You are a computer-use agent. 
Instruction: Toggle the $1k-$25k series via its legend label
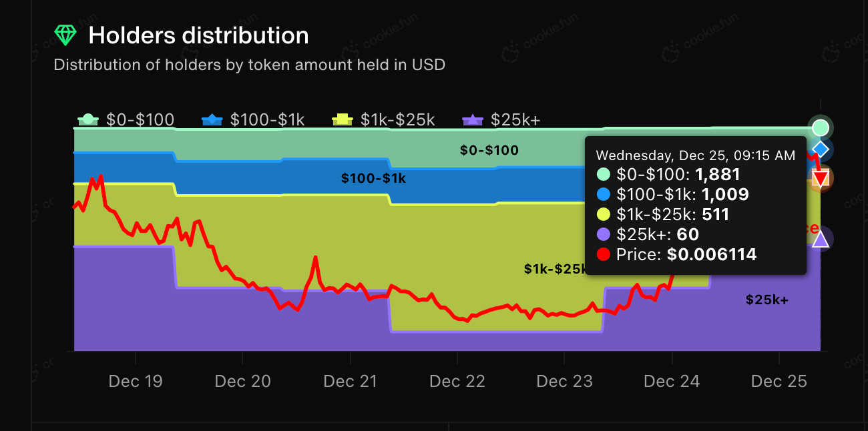point(397,120)
